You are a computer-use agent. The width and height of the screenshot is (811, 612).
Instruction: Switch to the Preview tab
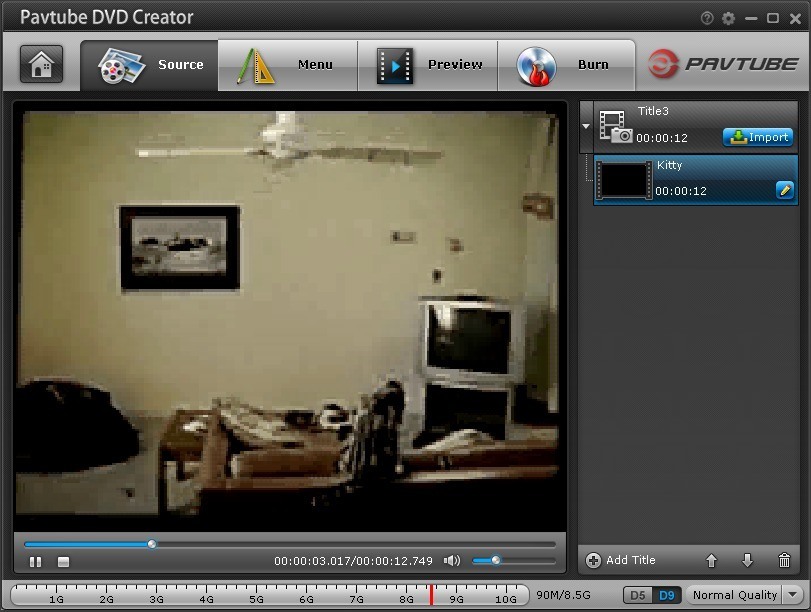(428, 65)
